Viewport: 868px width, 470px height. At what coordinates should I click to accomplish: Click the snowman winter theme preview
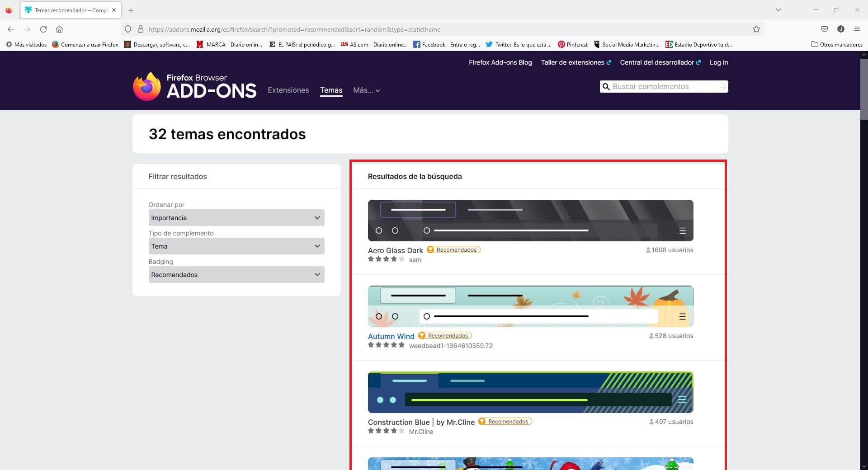click(x=531, y=464)
